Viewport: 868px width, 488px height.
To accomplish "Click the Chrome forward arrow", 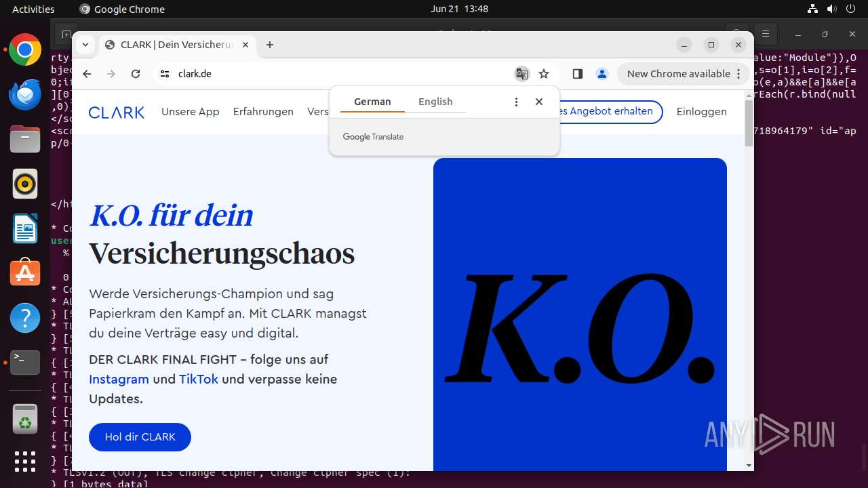I will pos(111,74).
